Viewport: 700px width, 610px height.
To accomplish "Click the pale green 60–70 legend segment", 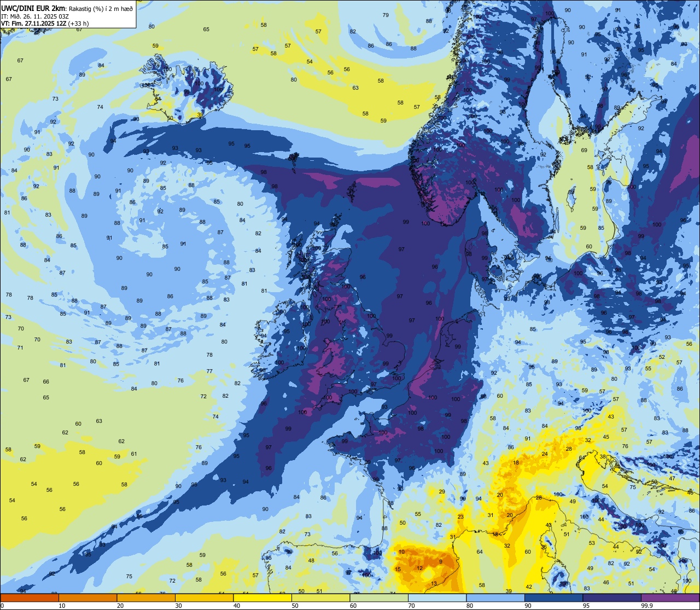I will [379, 597].
